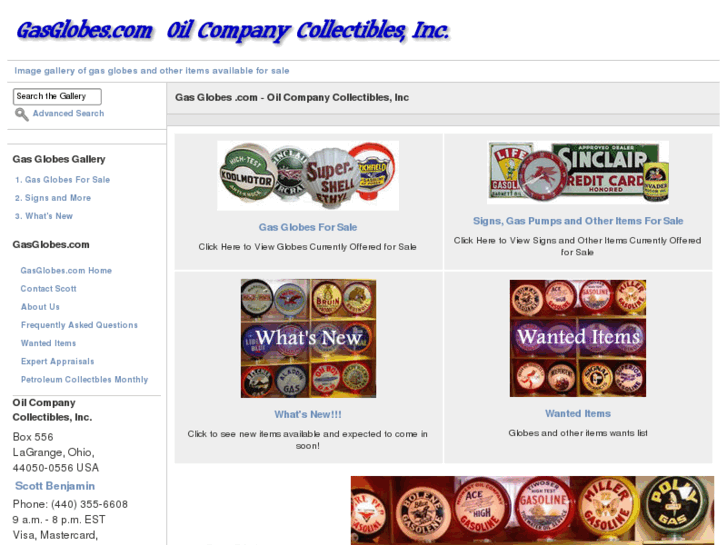
Task: Click the GasGlobes.com site logo header
Action: click(x=233, y=31)
